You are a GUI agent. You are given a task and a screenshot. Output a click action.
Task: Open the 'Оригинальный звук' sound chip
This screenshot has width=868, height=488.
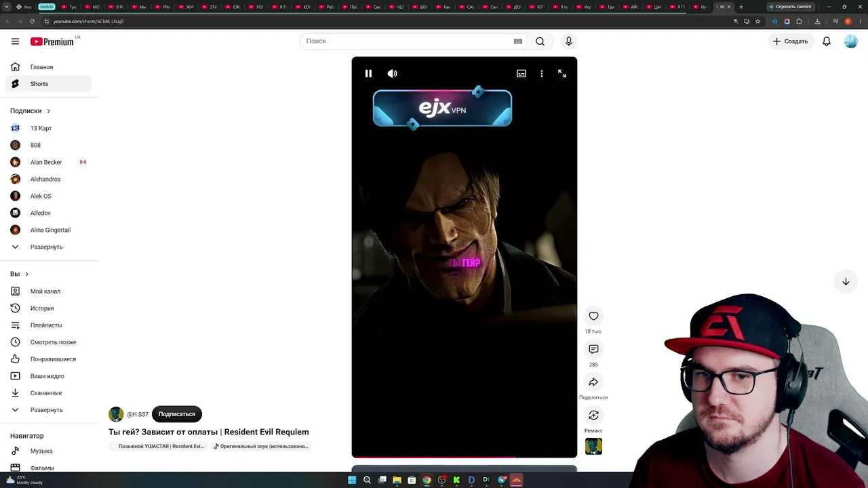tap(261, 446)
